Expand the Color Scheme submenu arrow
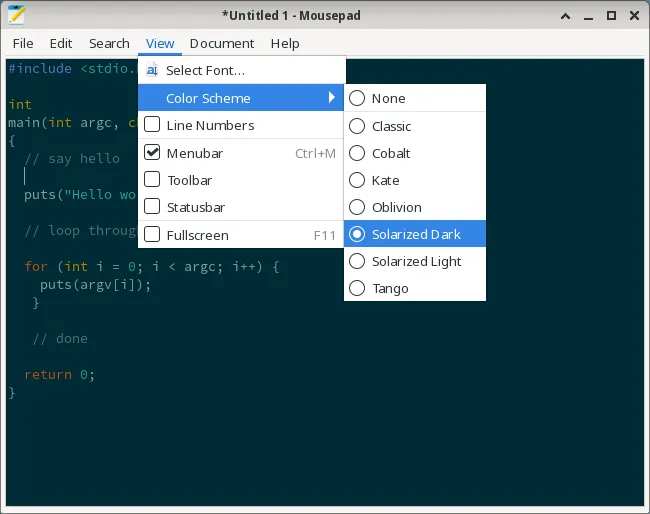This screenshot has height=514, width=650. [331, 98]
